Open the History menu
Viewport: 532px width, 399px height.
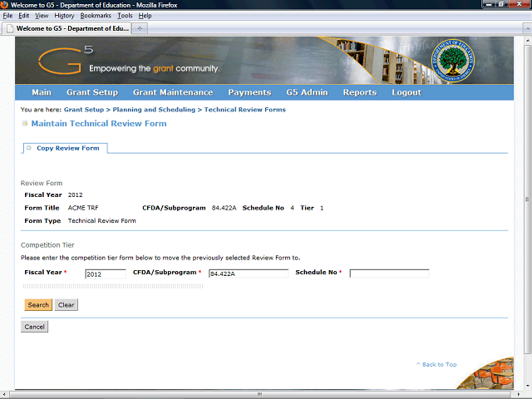[64, 16]
